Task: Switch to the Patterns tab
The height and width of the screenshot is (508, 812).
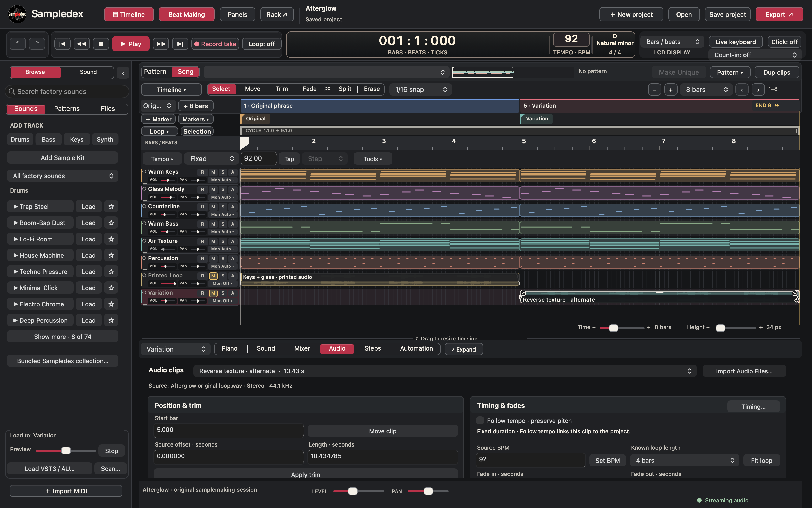Action: coord(67,109)
